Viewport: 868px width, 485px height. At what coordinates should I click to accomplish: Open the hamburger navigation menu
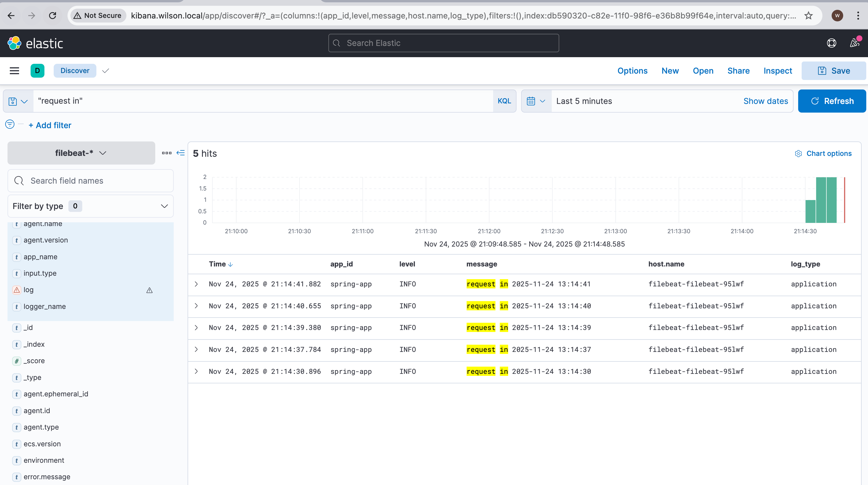(x=14, y=71)
